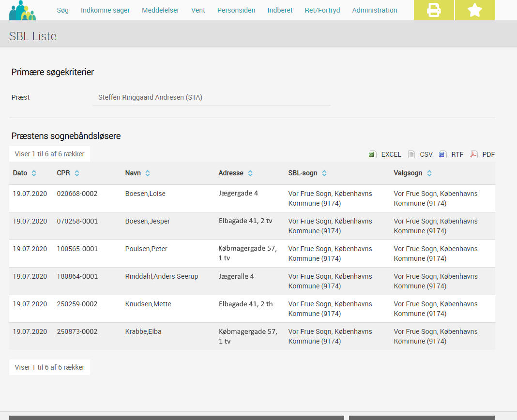The height and width of the screenshot is (420, 517).
Task: Sort by Dato column arrows
Action: tap(33, 173)
